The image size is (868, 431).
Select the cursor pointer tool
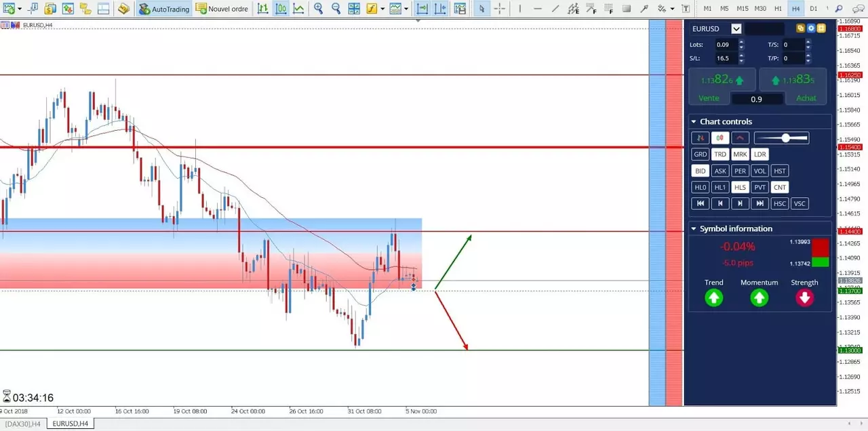(x=481, y=9)
